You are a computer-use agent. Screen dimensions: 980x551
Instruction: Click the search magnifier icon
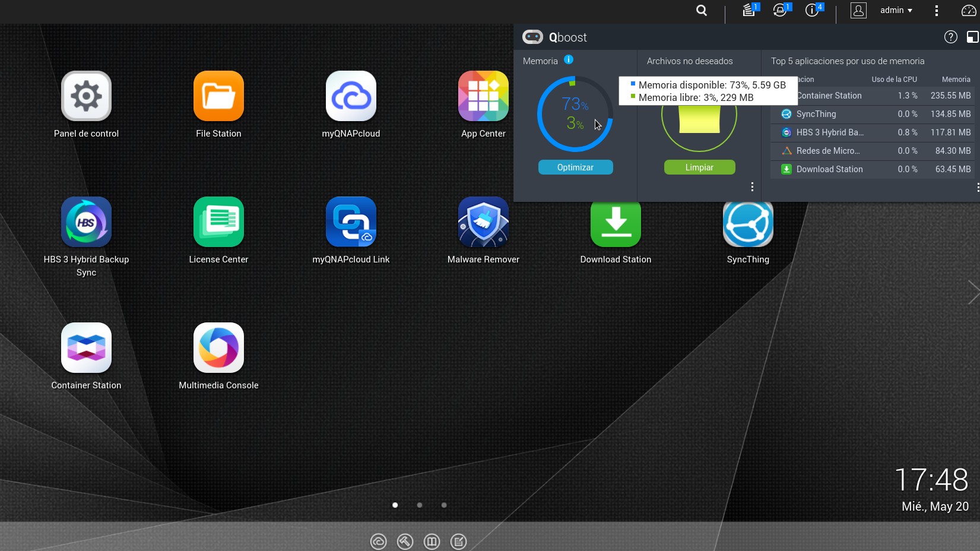pos(702,11)
